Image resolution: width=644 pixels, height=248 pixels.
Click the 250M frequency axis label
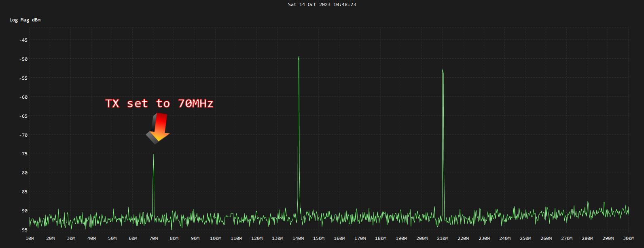point(525,238)
